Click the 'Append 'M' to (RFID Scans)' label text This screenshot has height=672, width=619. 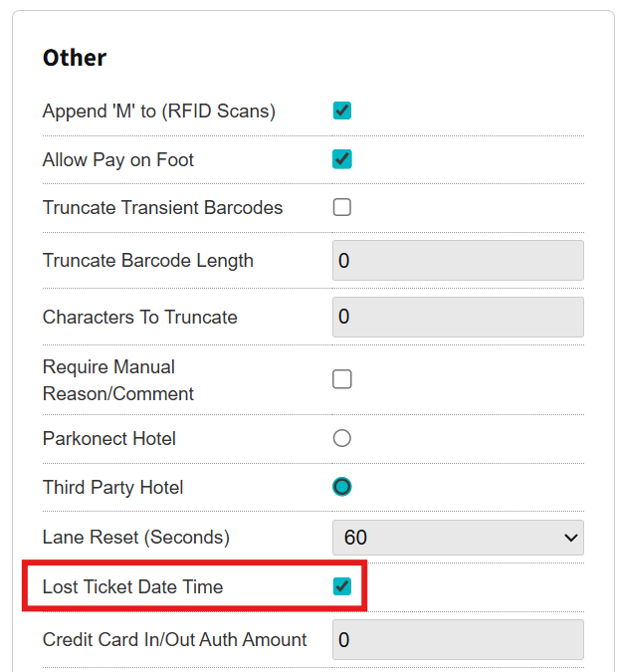[159, 111]
